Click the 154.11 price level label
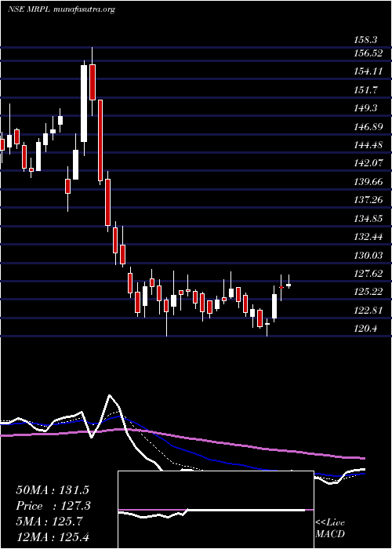The image size is (392, 549). (x=368, y=71)
